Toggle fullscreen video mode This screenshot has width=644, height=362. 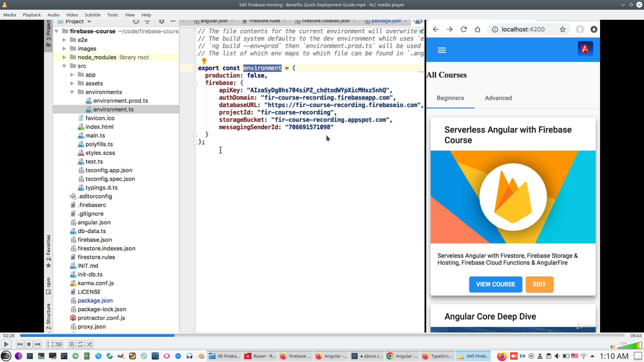coord(50,344)
